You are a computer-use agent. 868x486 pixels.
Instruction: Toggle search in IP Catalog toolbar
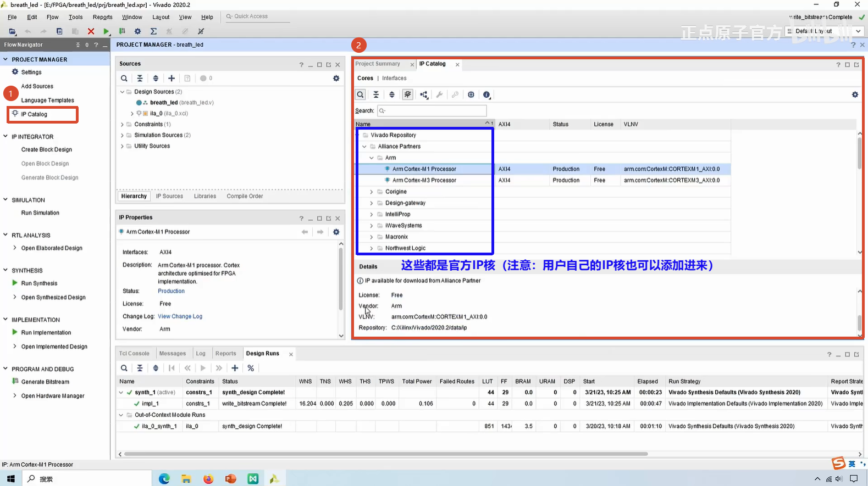(360, 94)
